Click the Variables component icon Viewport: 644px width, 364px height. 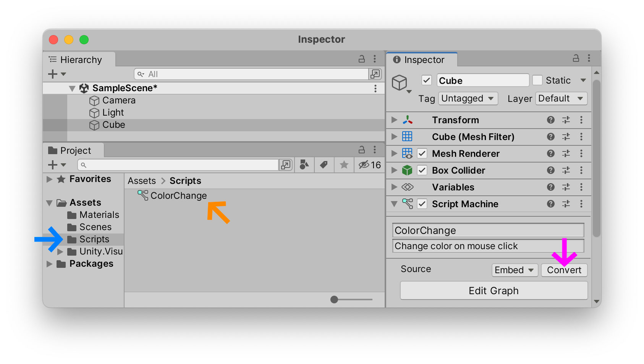tap(408, 187)
